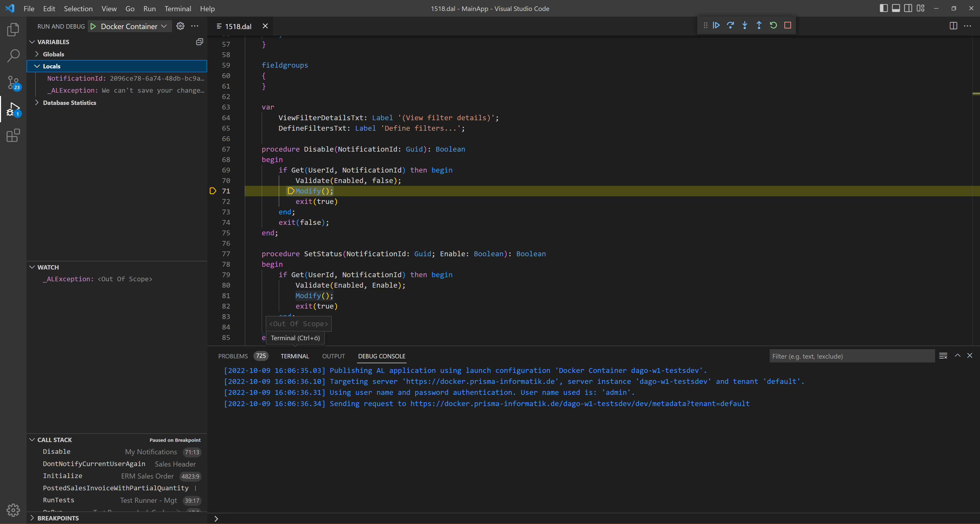Screen dimensions: 980x524
Task: Toggle the secondary sidebar layout icon
Action: 908,8
